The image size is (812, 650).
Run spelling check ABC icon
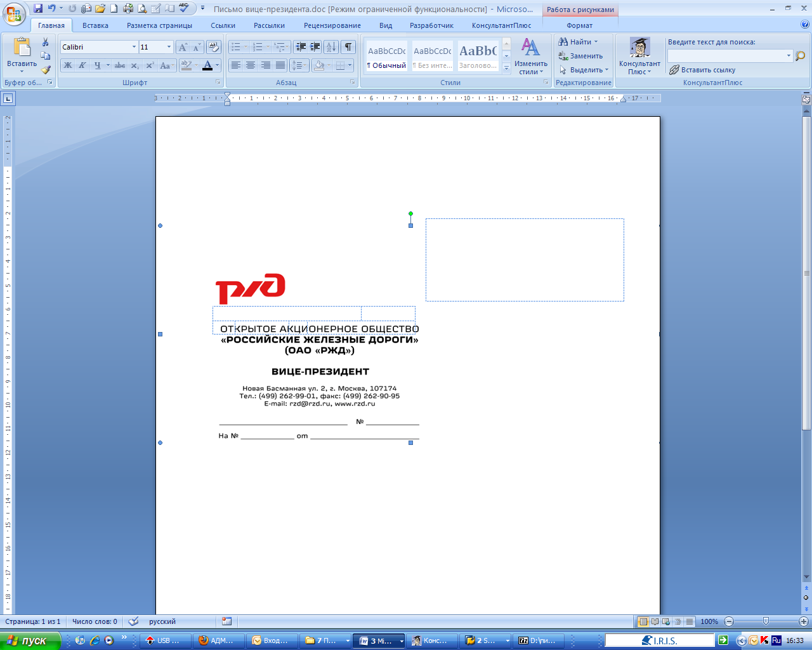coord(184,9)
